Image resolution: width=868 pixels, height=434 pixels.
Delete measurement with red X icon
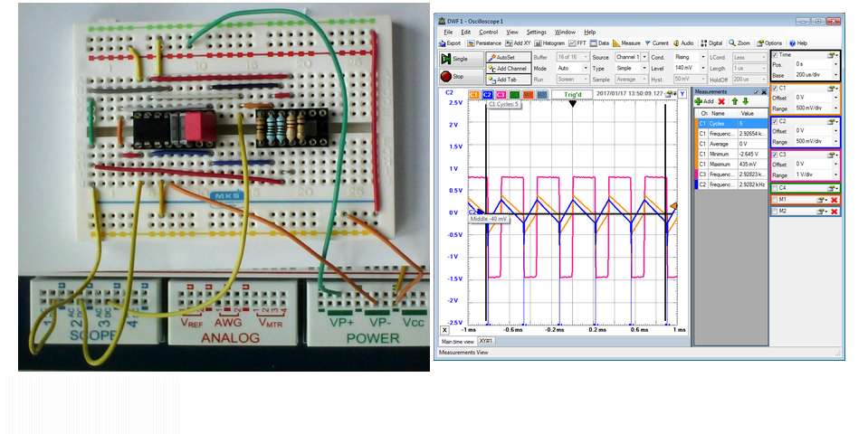coord(720,101)
